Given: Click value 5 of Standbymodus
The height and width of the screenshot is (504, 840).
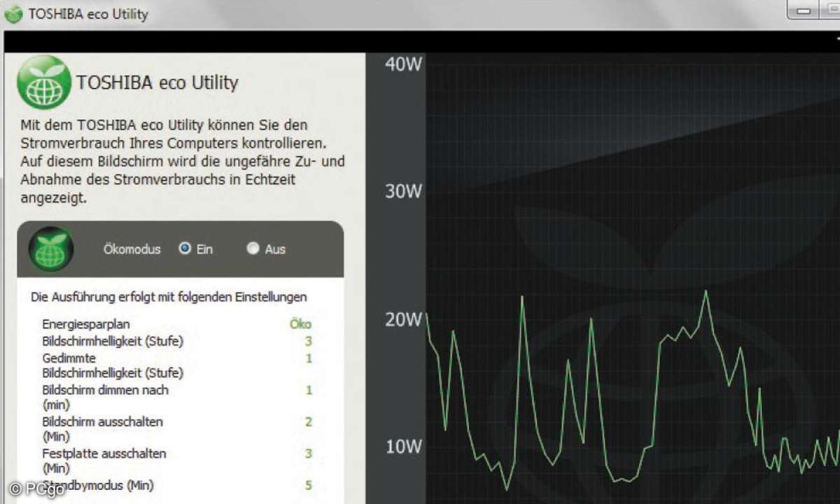Looking at the screenshot, I should click(309, 485).
